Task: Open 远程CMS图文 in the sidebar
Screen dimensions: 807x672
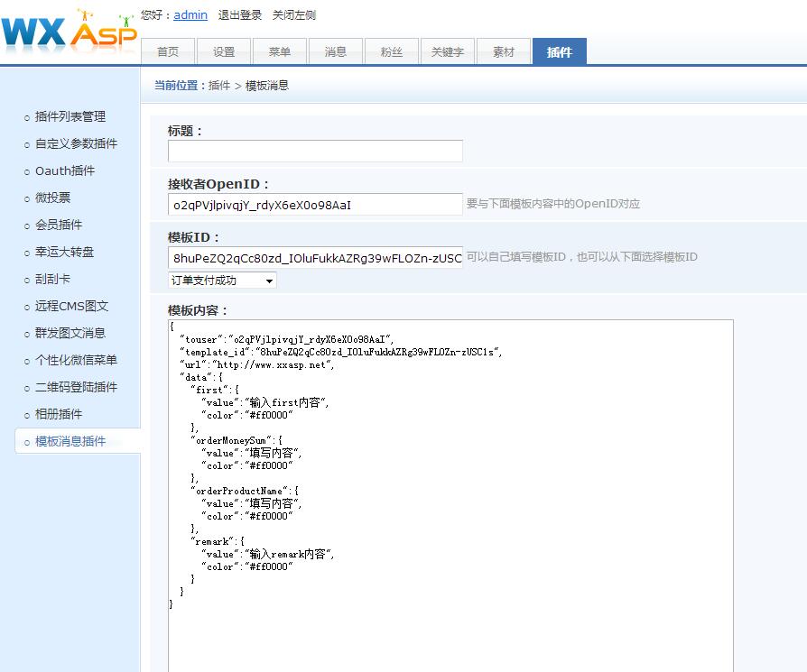Action: click(71, 306)
